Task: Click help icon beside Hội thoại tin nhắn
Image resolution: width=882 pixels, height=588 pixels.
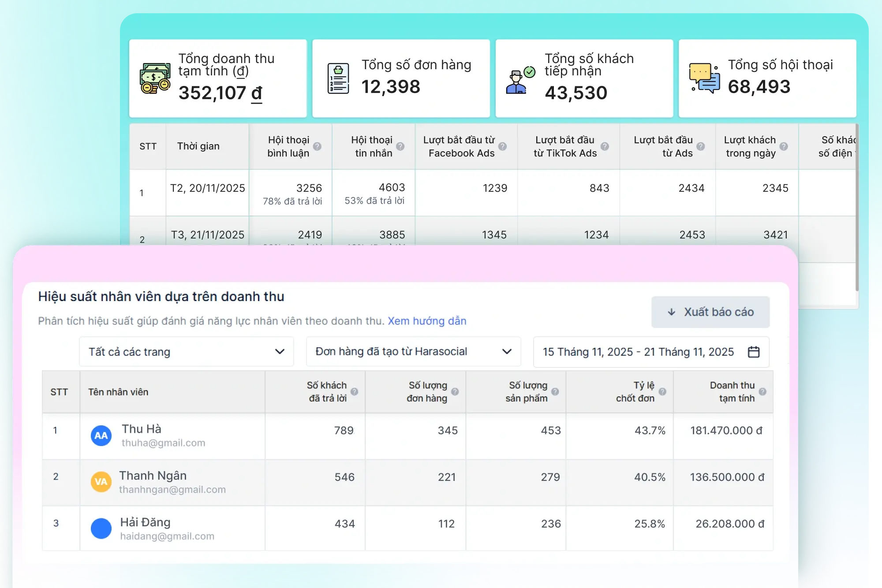Action: click(400, 146)
